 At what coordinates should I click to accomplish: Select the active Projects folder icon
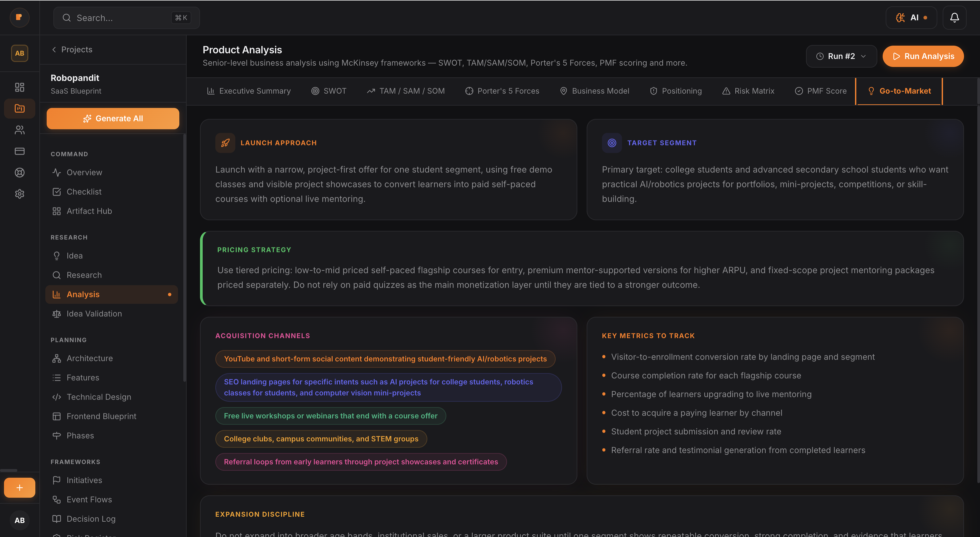(x=19, y=108)
